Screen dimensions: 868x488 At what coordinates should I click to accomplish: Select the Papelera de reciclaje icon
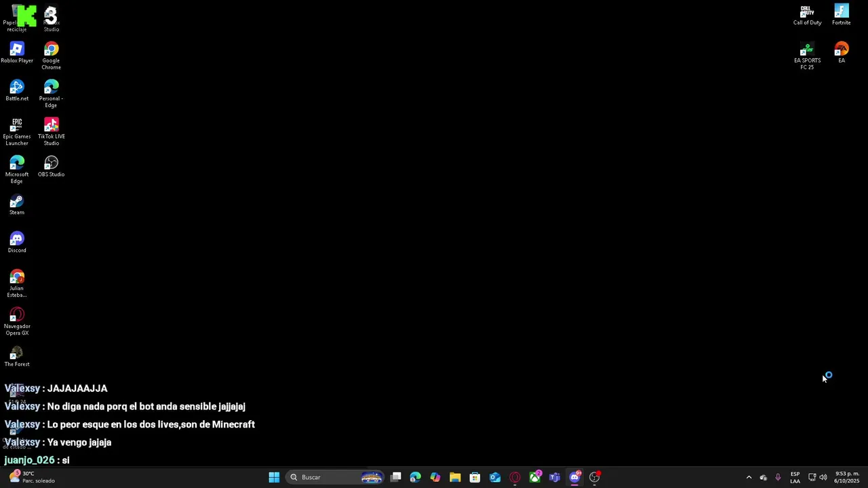point(17,18)
